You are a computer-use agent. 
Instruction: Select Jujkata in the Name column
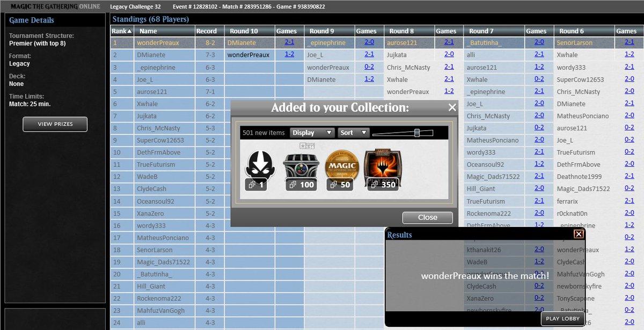[147, 116]
